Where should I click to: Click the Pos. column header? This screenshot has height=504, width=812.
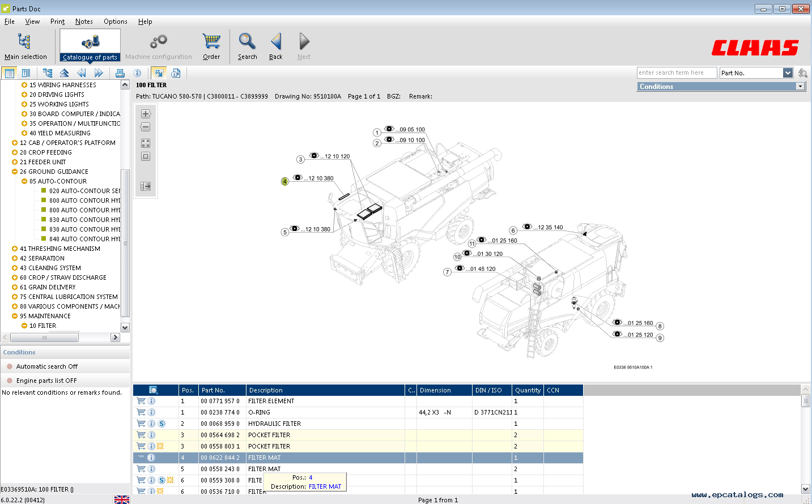click(x=188, y=390)
